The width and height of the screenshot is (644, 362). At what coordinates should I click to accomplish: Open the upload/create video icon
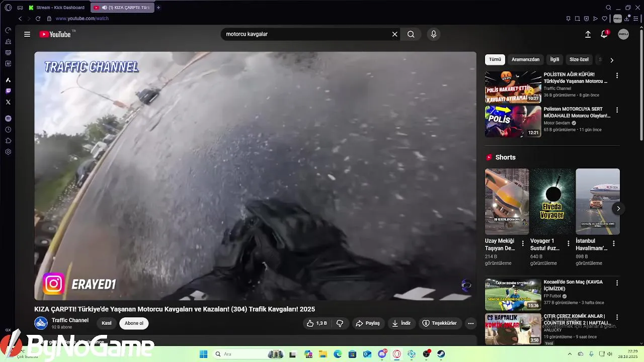click(x=588, y=34)
